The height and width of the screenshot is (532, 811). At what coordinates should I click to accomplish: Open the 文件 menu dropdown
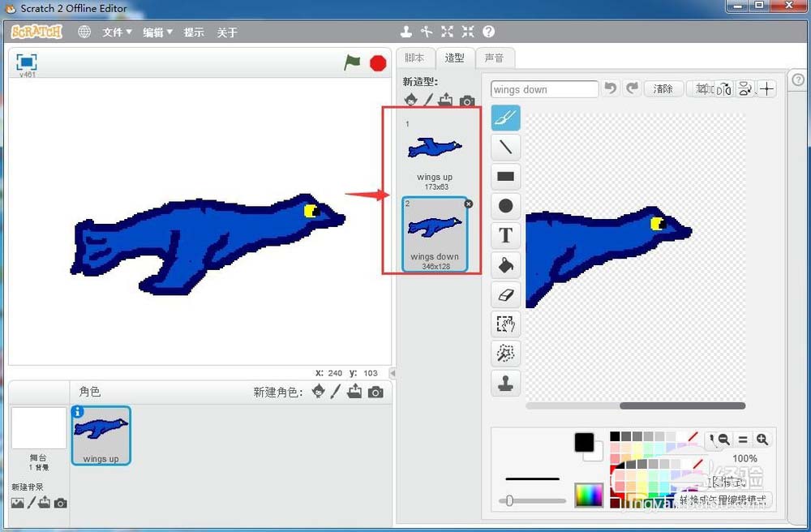coord(117,32)
